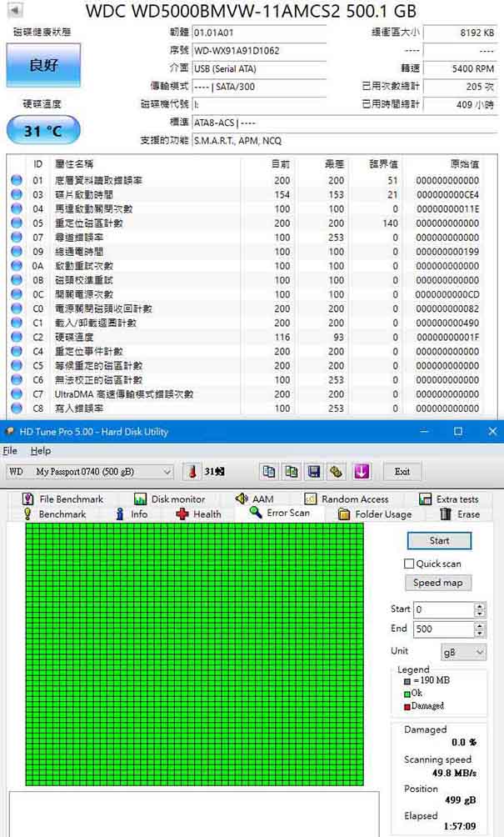This screenshot has height=837, width=504.
Task: Click the gray 190 MB legend swatch
Action: click(407, 681)
